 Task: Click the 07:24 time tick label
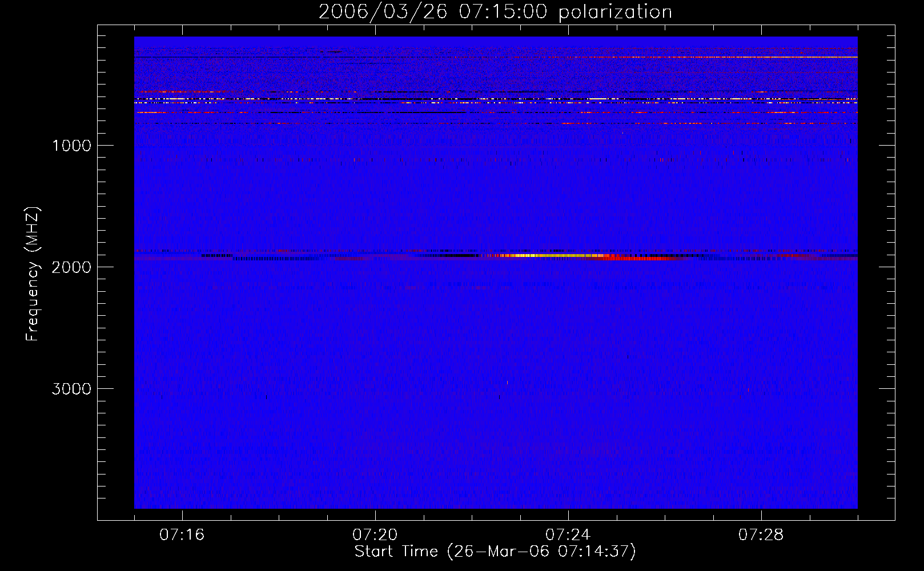click(x=568, y=535)
